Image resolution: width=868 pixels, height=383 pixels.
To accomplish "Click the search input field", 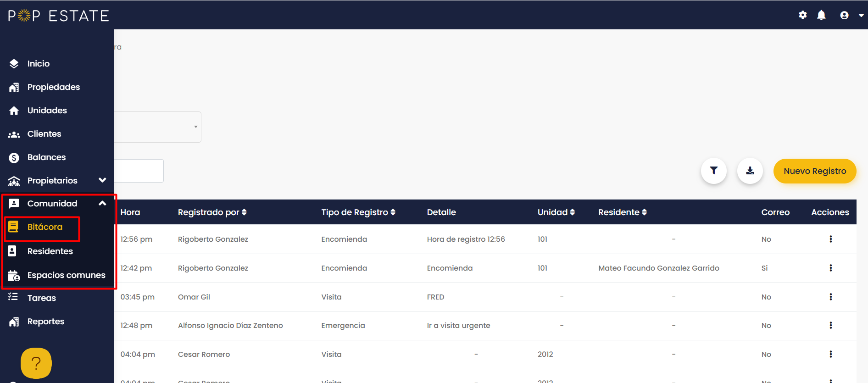I will [139, 171].
